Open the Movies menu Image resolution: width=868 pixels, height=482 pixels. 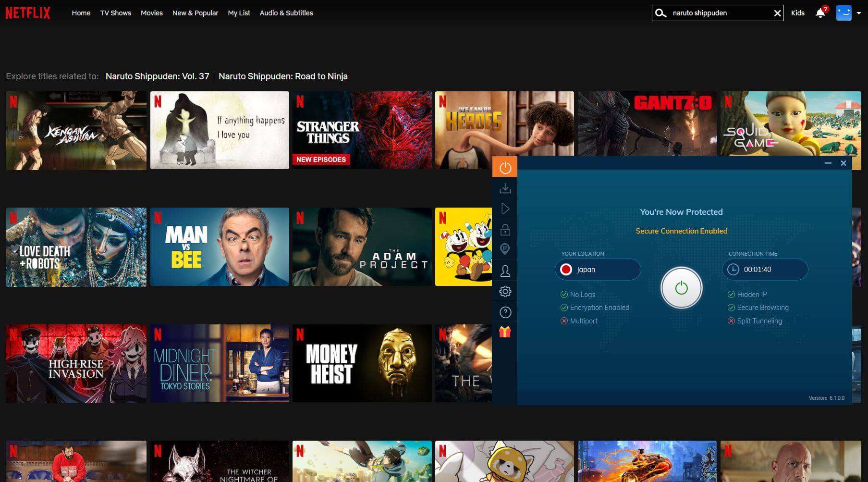[x=152, y=13]
